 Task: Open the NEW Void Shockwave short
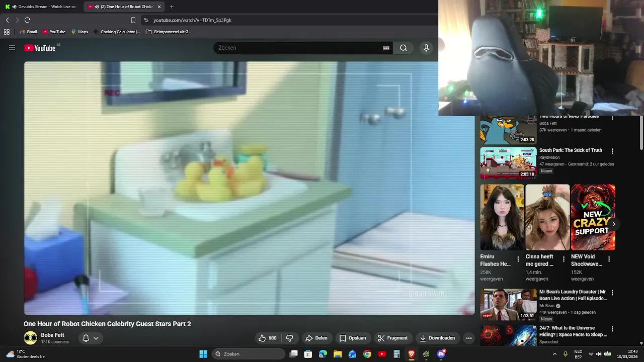coord(593,217)
